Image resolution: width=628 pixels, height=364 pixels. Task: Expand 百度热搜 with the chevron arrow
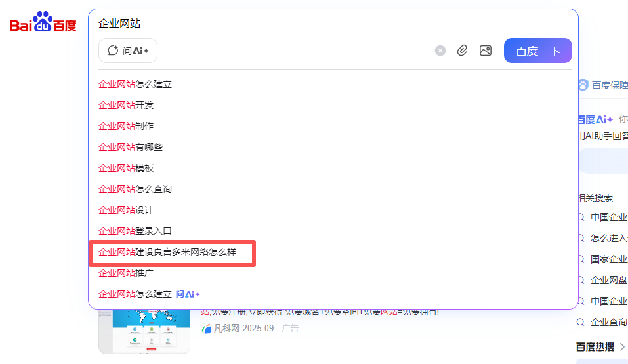(622, 346)
